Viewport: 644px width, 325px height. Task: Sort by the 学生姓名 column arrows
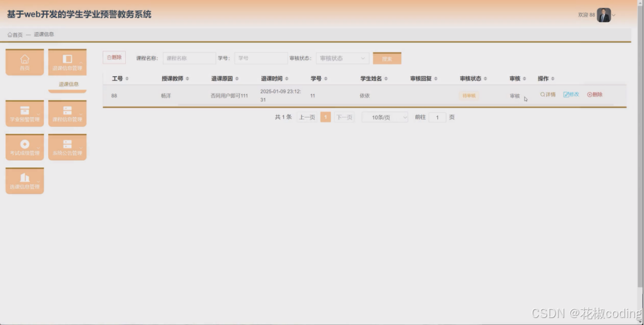coord(386,78)
